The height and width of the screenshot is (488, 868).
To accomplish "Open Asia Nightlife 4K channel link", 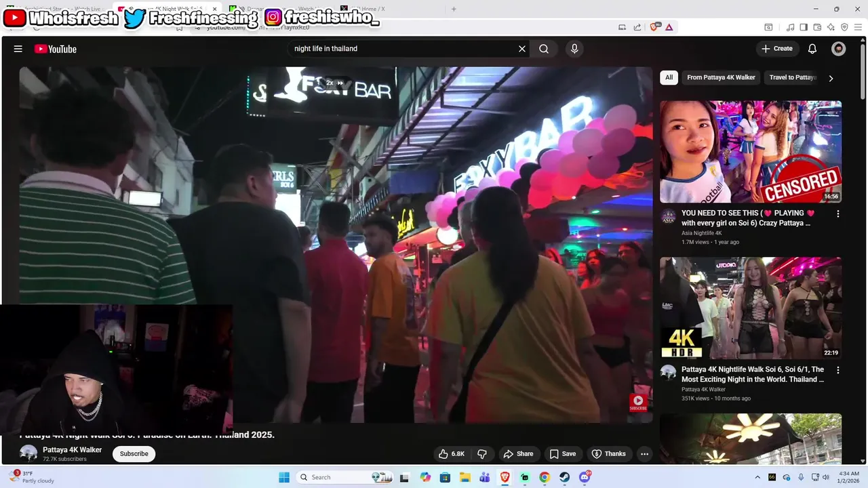I will [x=701, y=233].
